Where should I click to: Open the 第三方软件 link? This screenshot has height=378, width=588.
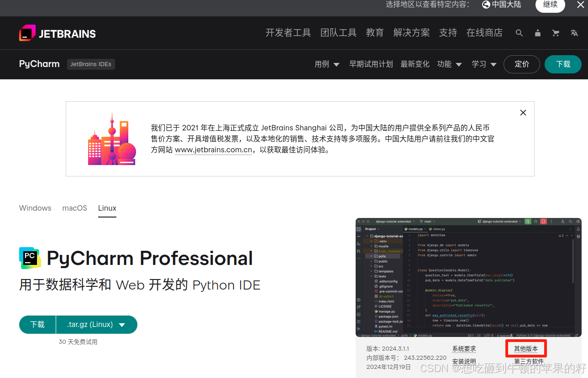(x=529, y=362)
